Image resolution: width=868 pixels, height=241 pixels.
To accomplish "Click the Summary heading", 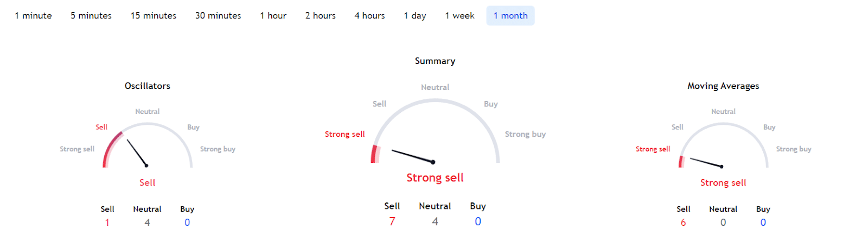I will point(435,61).
